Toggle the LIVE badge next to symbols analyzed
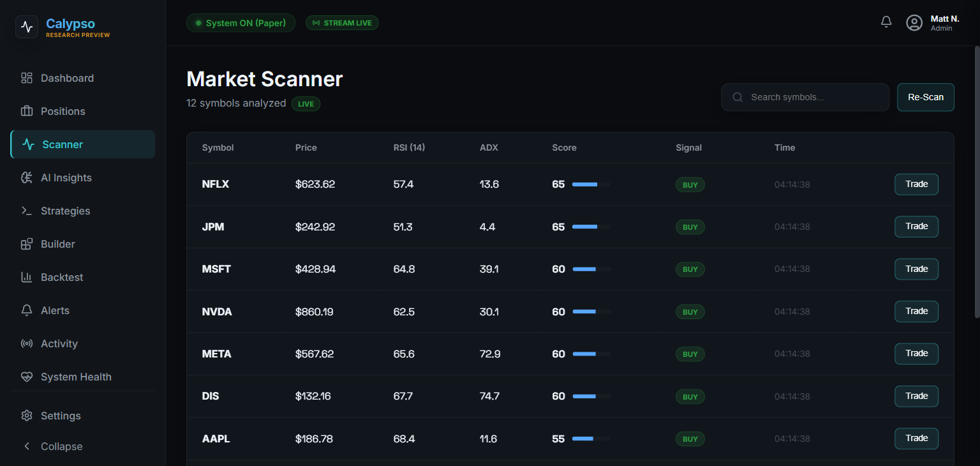Image resolution: width=980 pixels, height=466 pixels. 306,103
